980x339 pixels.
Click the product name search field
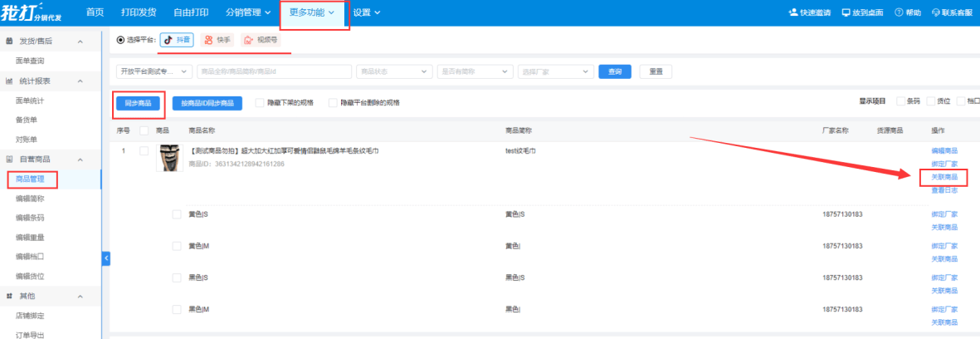click(274, 71)
